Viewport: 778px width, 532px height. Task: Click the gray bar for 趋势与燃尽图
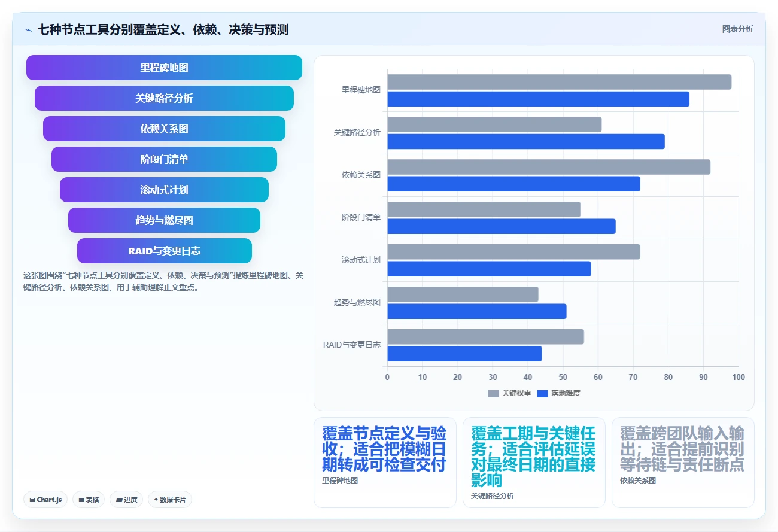463,294
